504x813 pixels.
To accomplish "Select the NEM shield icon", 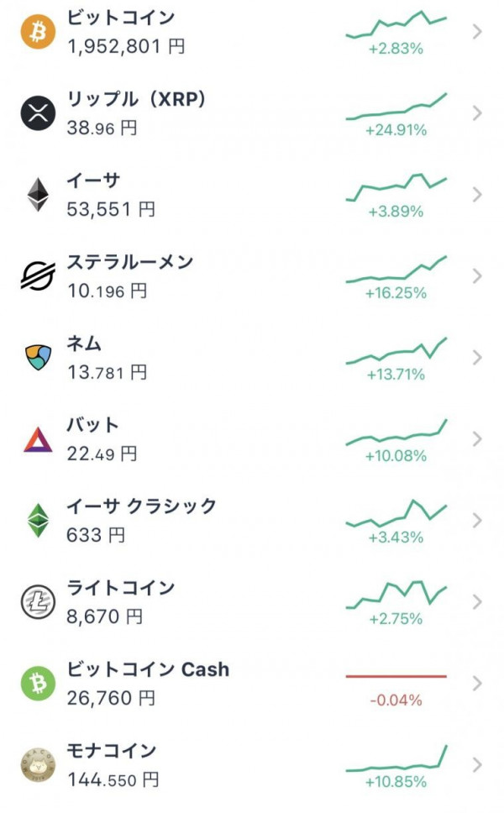I will (x=38, y=357).
